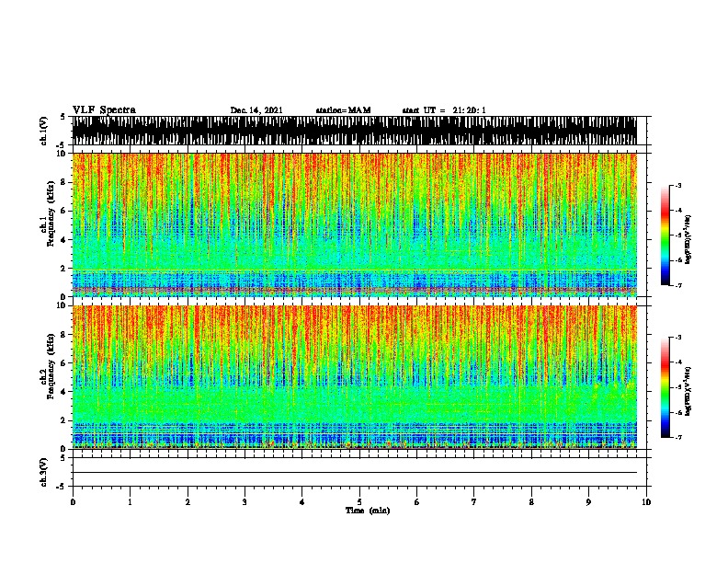Click the 'Time (min)' axis title
The width and height of the screenshot is (728, 563).
(x=368, y=511)
